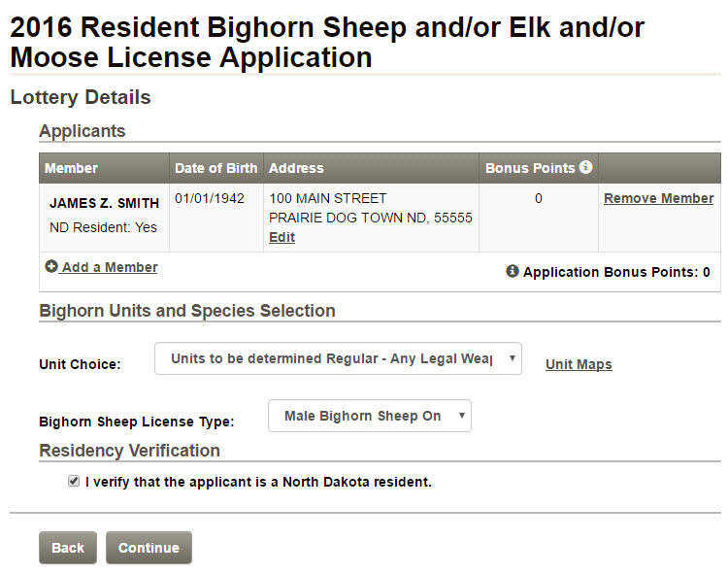Open the Unit Maps link
Viewport: 728px width, 574px height.
click(x=579, y=364)
